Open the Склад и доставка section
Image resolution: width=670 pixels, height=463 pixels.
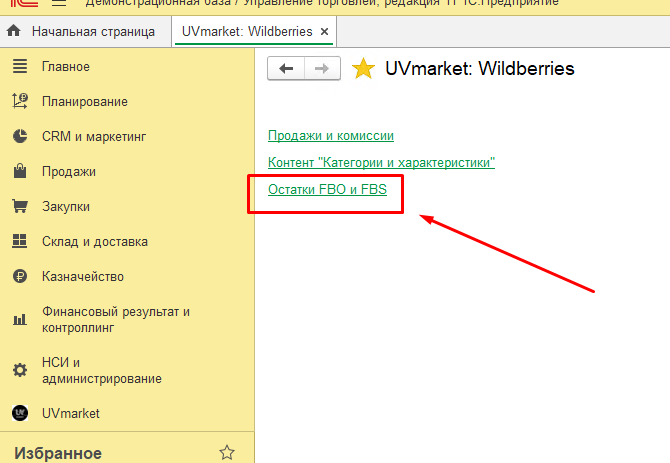(x=95, y=242)
